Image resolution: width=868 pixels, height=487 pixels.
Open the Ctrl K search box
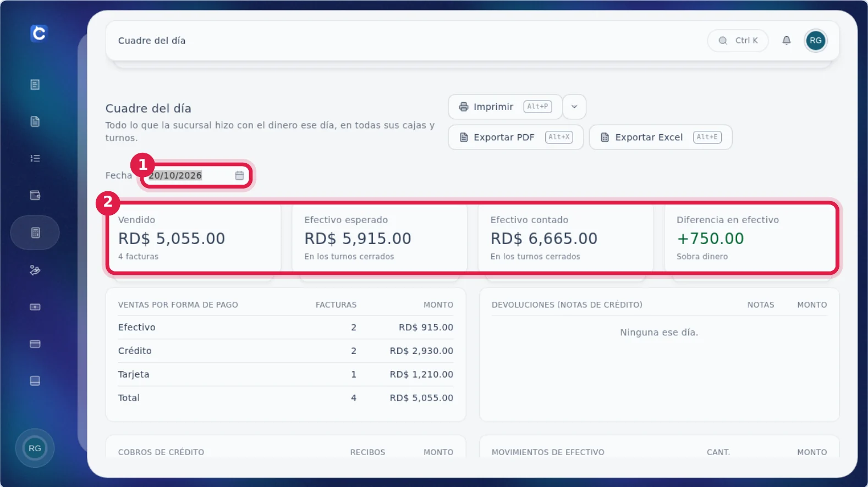pos(738,41)
